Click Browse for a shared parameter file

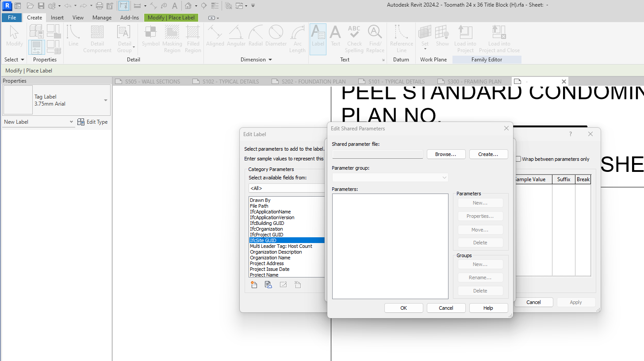[446, 154]
